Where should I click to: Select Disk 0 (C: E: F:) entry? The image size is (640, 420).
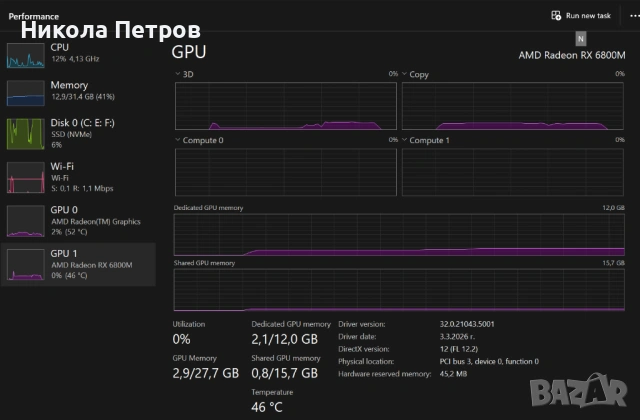click(x=78, y=133)
